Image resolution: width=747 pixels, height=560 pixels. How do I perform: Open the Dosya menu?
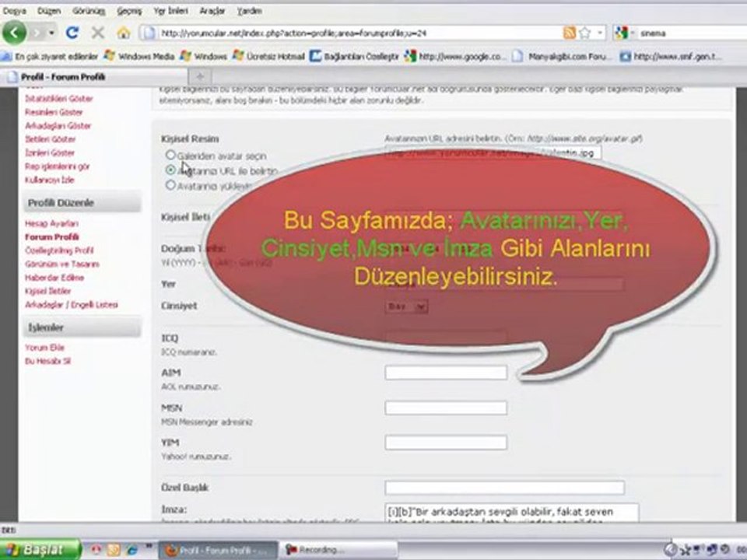pyautogui.click(x=15, y=10)
